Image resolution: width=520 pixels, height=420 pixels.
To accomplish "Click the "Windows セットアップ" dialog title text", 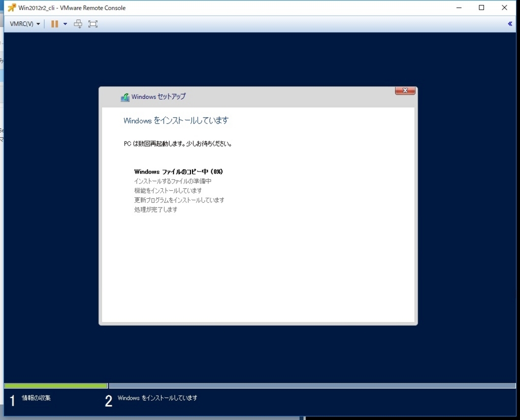I will (x=158, y=97).
